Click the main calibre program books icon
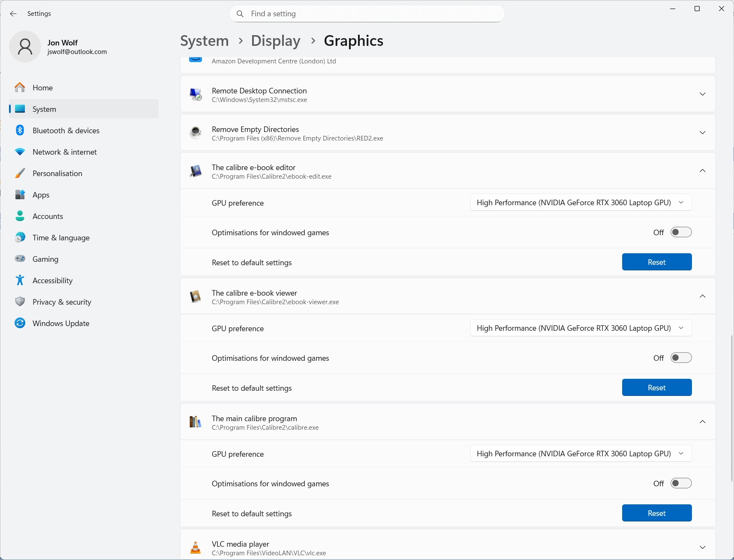734x560 pixels. coord(196,422)
